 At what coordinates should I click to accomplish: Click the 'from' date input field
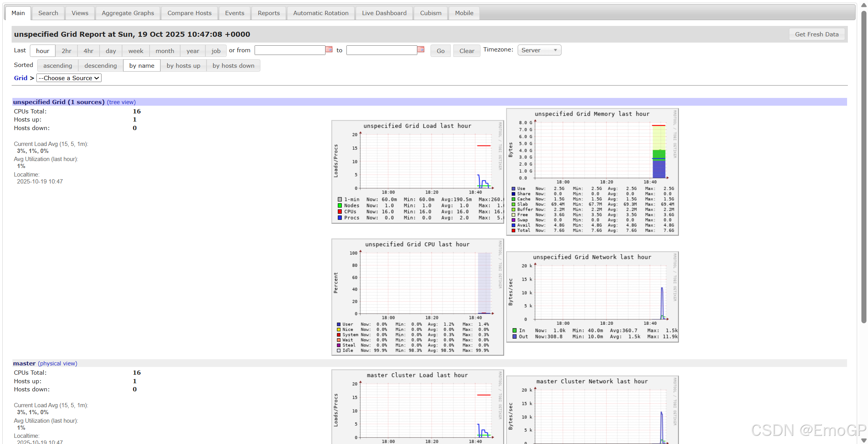coord(289,50)
